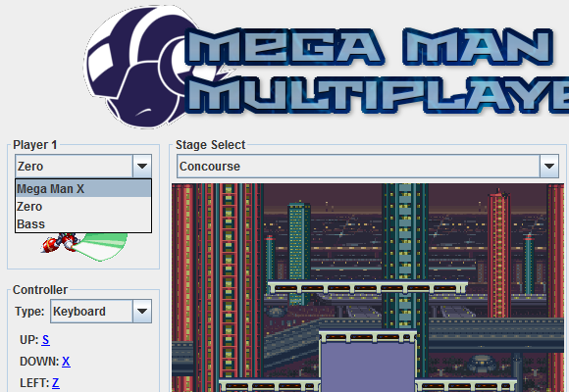Image resolution: width=569 pixels, height=392 pixels.
Task: Change the UP key binding S
Action: [x=46, y=340]
